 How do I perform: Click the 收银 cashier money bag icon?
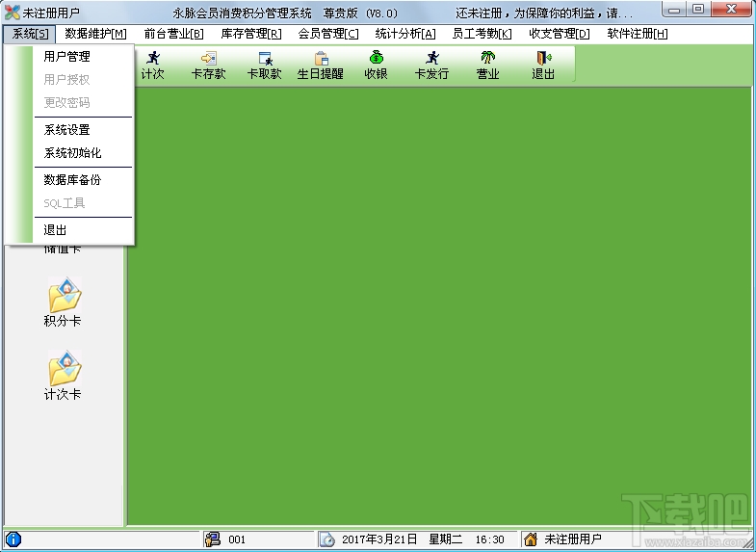(376, 58)
